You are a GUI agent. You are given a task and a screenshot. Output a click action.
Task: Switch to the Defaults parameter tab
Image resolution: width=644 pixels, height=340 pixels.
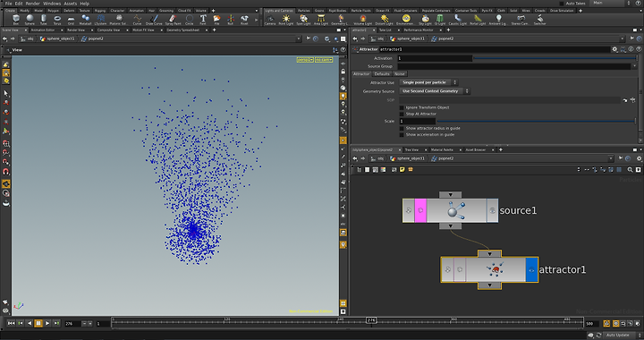click(x=382, y=74)
